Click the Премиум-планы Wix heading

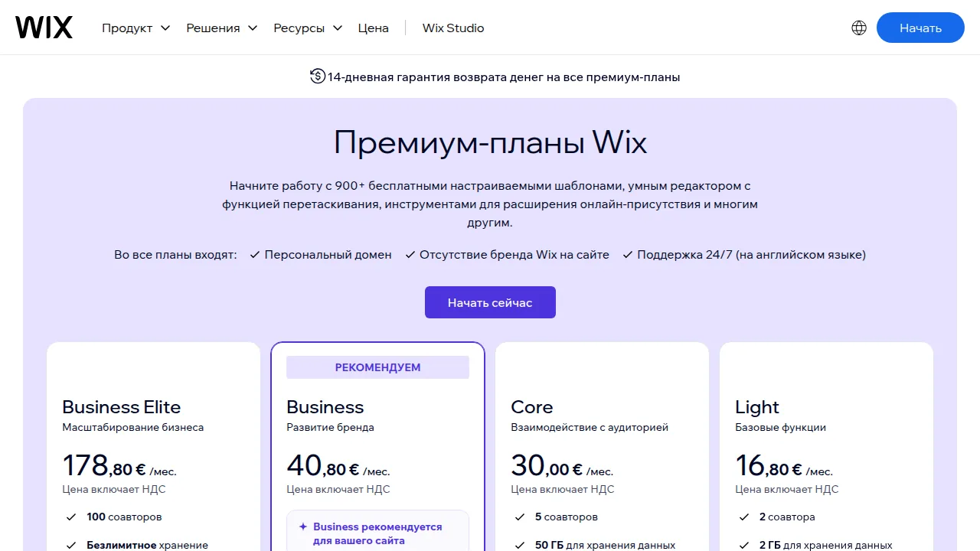click(x=490, y=143)
